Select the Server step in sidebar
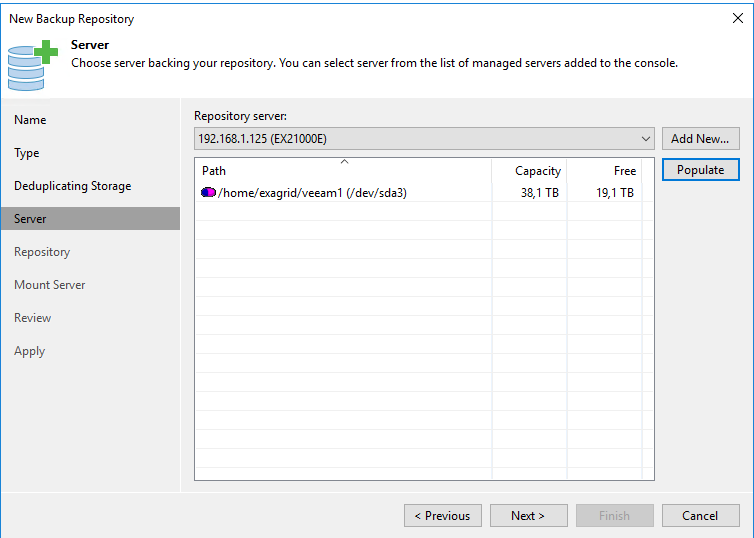Viewport: 754px width, 538px height. click(x=90, y=219)
